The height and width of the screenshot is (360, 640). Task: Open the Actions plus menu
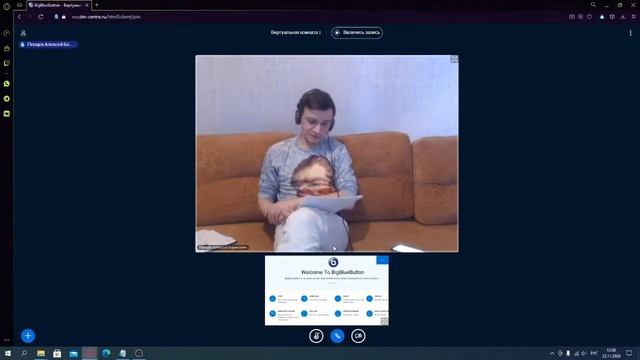coord(28,336)
